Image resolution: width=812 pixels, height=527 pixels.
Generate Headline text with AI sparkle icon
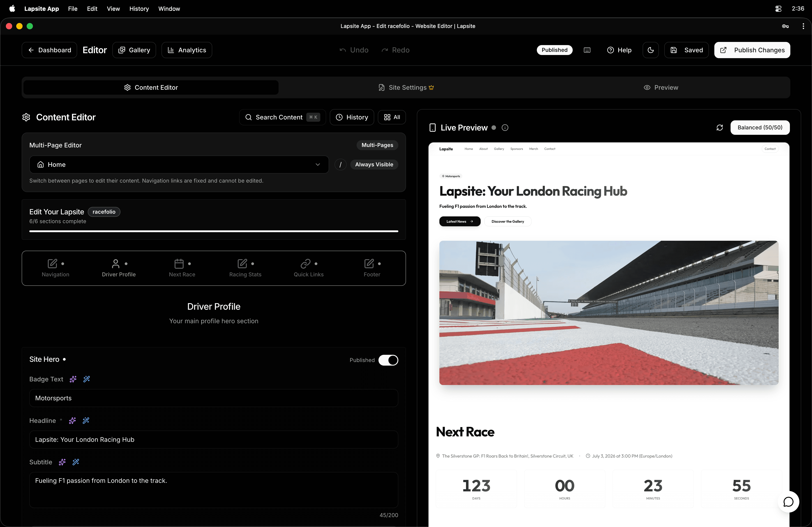[x=72, y=421]
